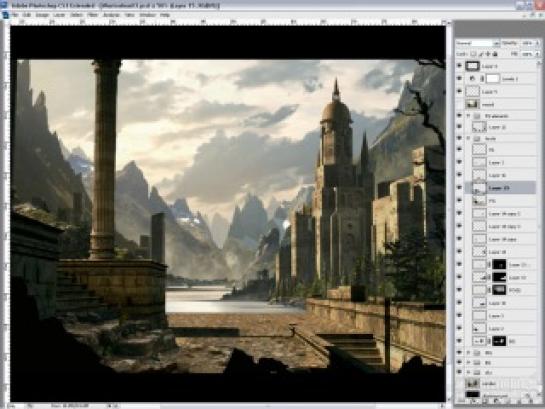Open the blend mode Normal dropdown

coord(478,43)
